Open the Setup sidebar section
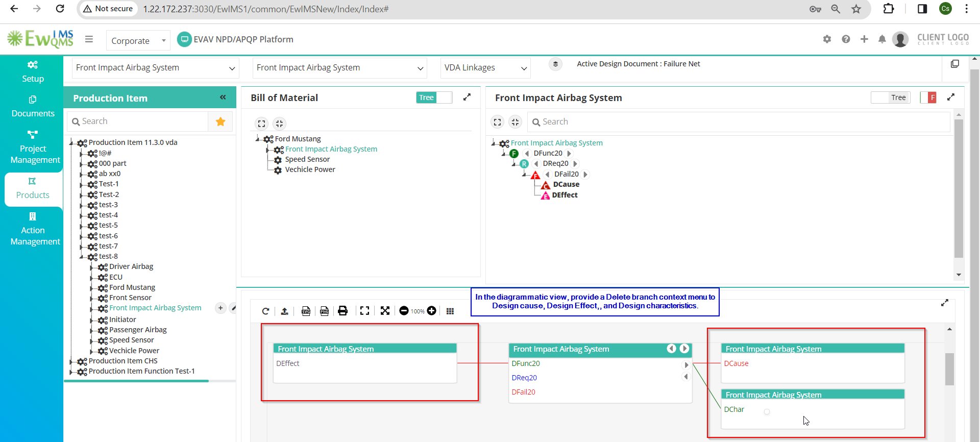Viewport: 980px width, 442px height. [33, 72]
